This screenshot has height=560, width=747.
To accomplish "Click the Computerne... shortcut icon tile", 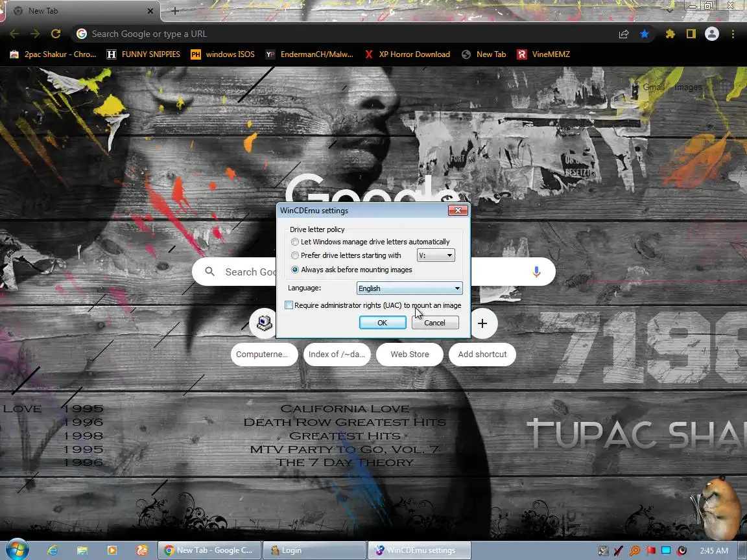I will (265, 323).
